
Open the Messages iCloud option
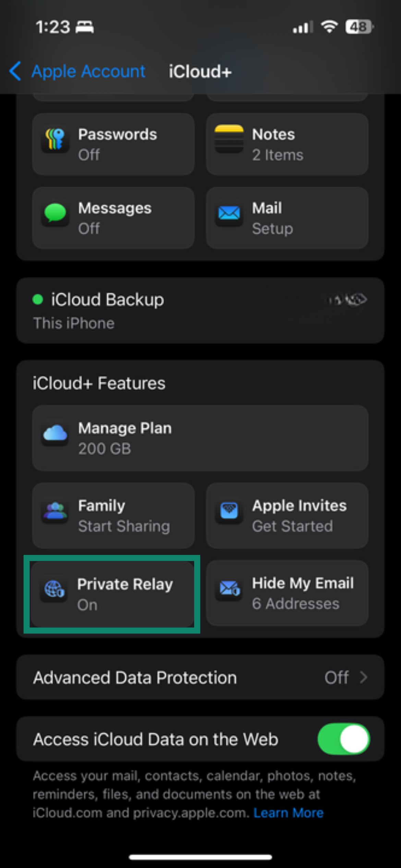112,217
